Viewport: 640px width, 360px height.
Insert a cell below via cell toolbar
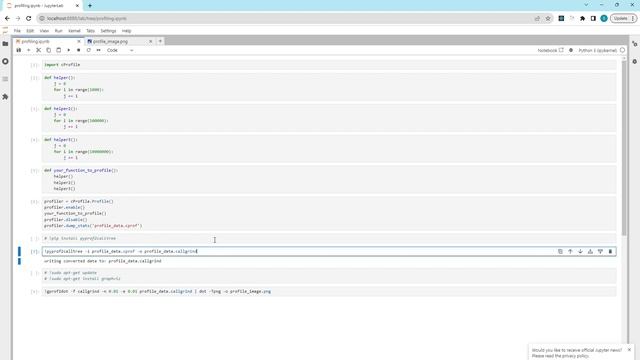(x=600, y=251)
